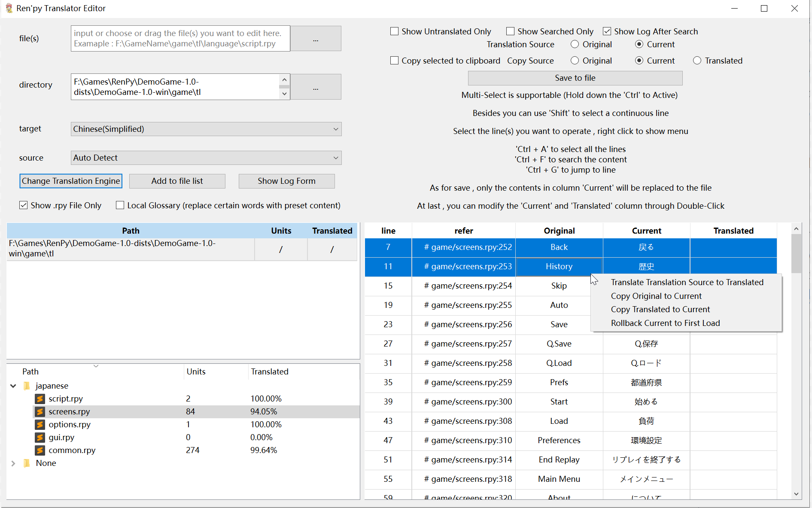This screenshot has width=812, height=508.
Task: Click the Path column sort chevron
Action: (96, 366)
